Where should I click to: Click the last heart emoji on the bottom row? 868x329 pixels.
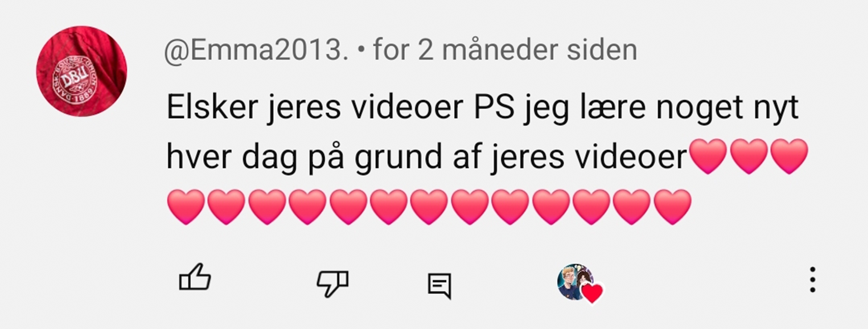pyautogui.click(x=673, y=207)
